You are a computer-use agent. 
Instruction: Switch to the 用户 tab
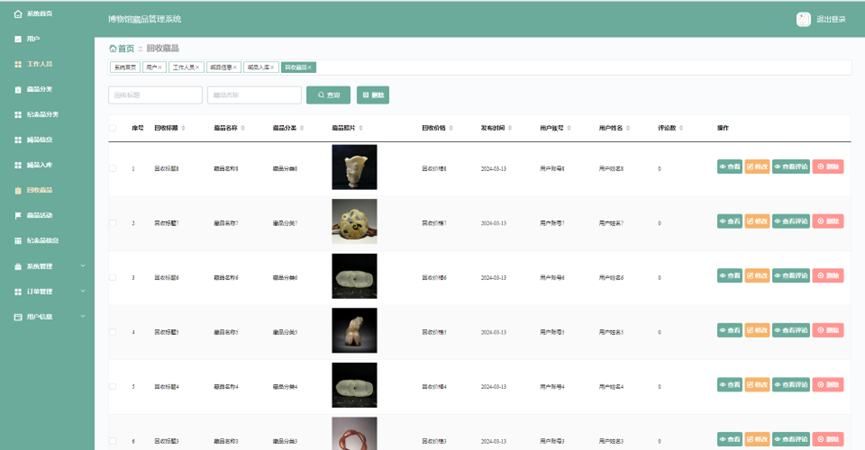click(x=152, y=67)
